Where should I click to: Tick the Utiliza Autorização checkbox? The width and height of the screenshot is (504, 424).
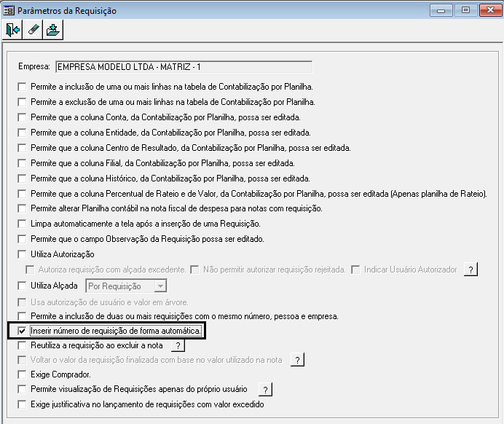point(22,254)
